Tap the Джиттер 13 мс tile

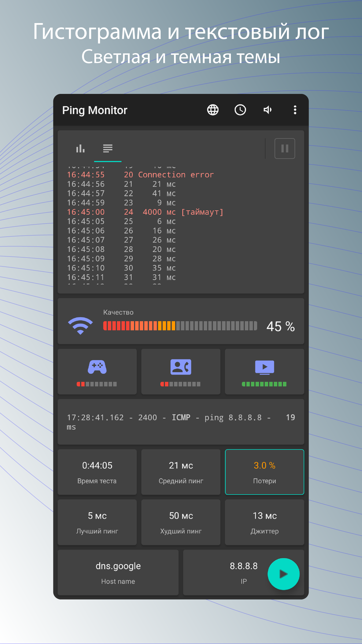pyautogui.click(x=264, y=522)
